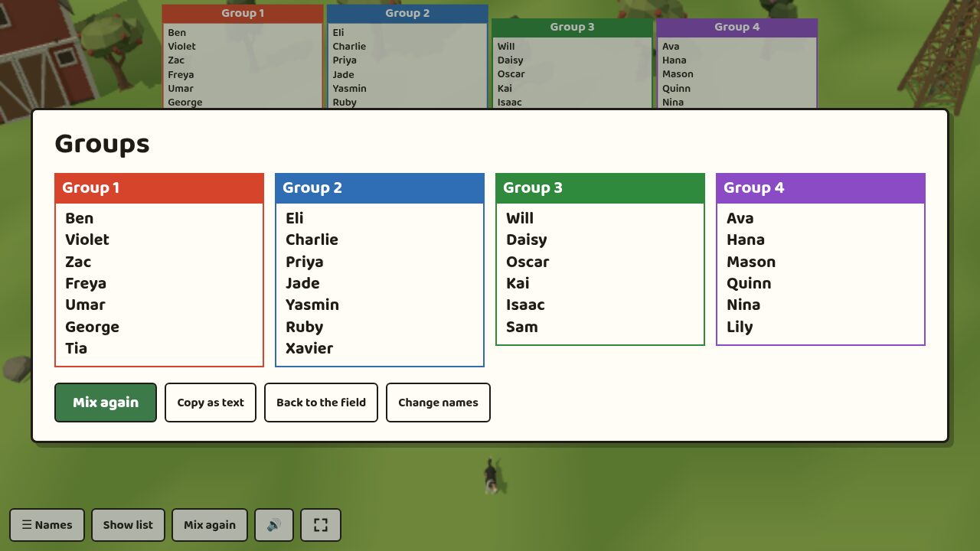Click Ben in the Groups dialog

pos(80,218)
